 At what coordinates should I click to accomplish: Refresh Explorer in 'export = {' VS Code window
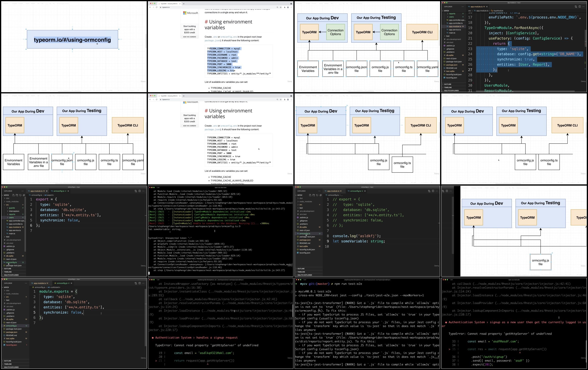tap(20, 195)
